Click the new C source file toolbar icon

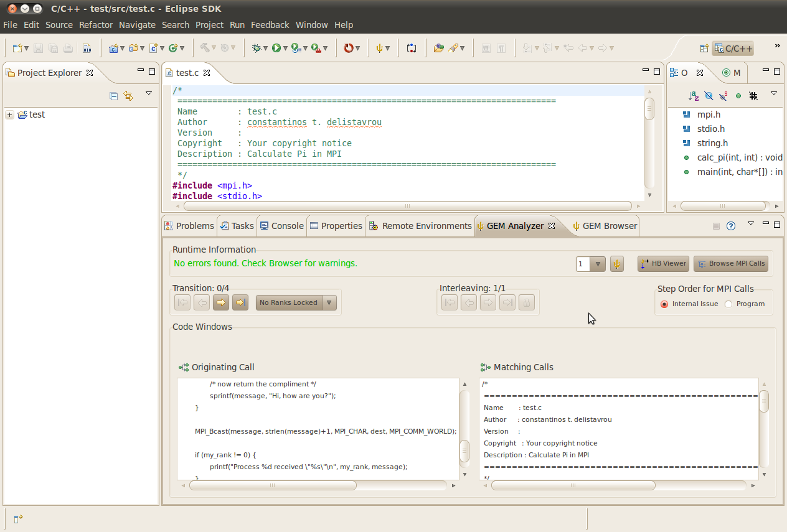[153, 48]
